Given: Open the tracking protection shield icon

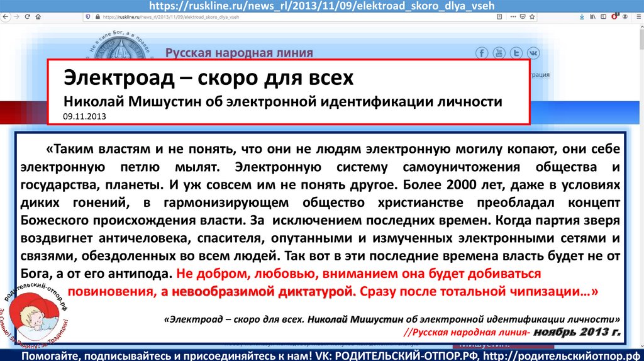Looking at the screenshot, I should [x=87, y=17].
